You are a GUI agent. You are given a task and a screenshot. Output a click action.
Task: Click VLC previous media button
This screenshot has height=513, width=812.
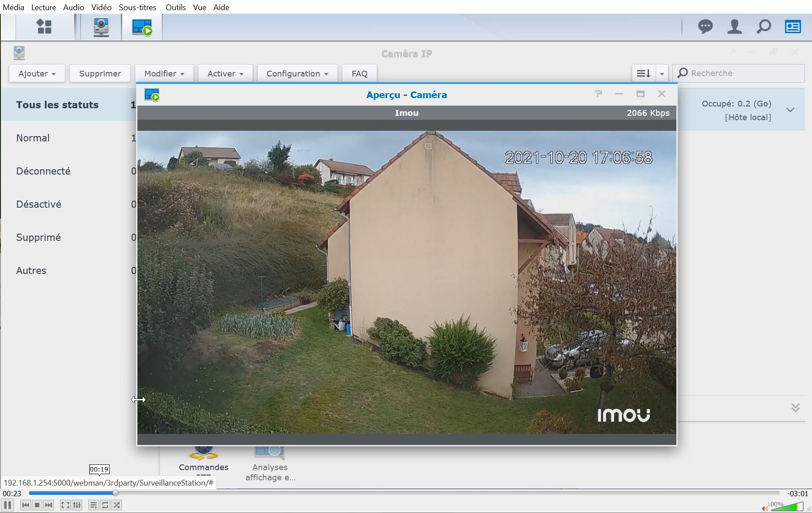click(x=26, y=505)
